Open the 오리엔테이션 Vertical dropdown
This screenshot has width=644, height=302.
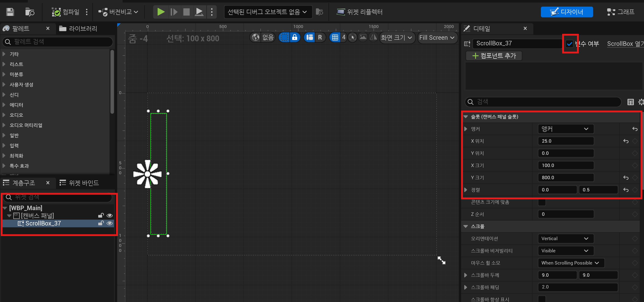[566, 239]
